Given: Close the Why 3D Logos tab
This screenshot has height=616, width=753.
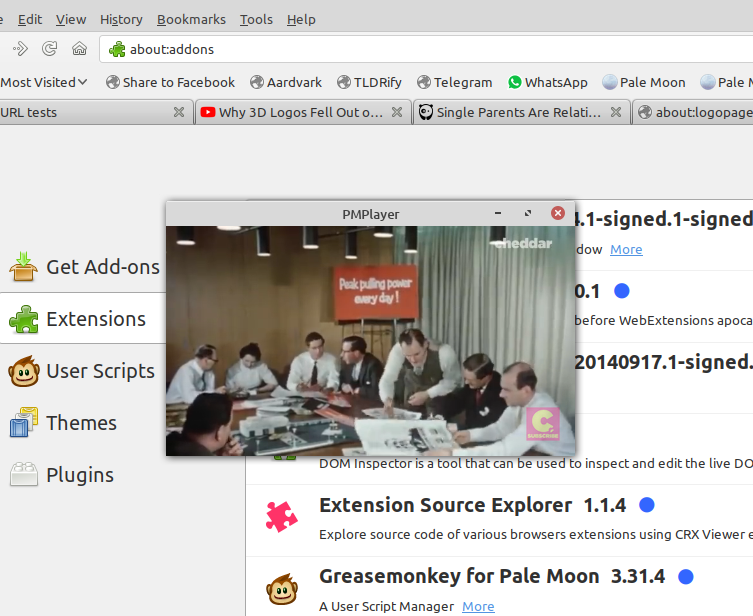Looking at the screenshot, I should [397, 112].
